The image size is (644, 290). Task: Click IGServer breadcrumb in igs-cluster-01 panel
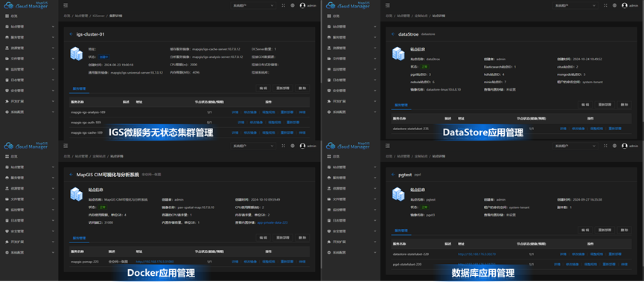99,16
